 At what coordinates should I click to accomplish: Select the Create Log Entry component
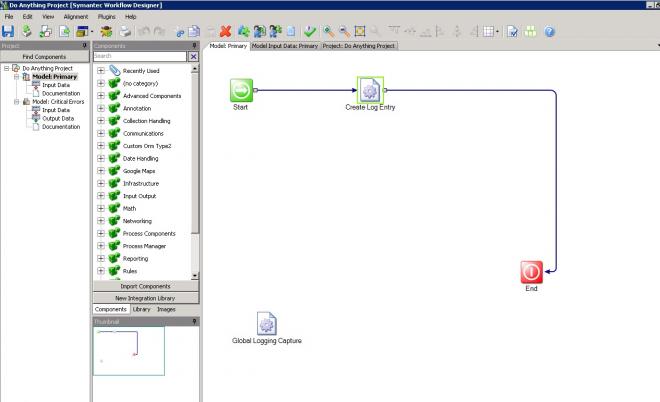(x=370, y=90)
